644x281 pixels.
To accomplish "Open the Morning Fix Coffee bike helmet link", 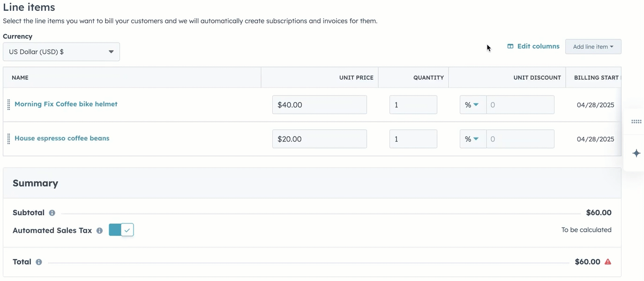I will (x=66, y=104).
